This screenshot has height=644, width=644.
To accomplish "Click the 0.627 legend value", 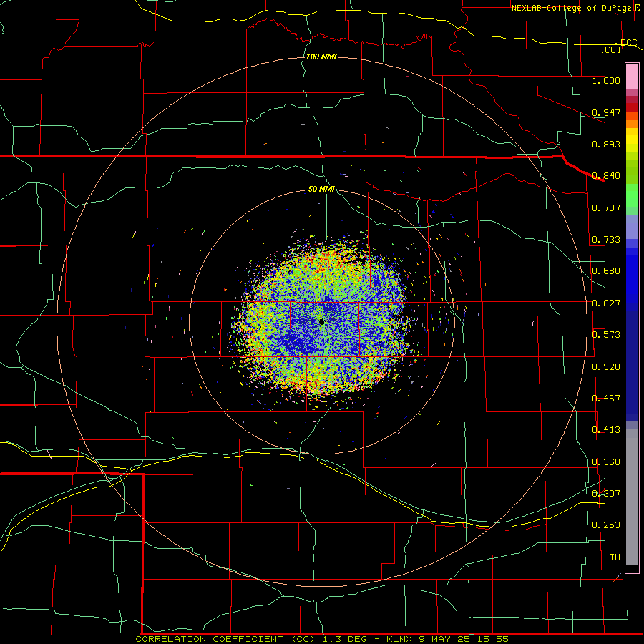I will coord(606,303).
